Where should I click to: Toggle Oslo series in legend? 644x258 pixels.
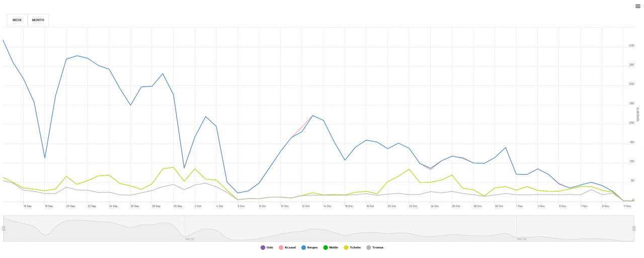point(267,247)
